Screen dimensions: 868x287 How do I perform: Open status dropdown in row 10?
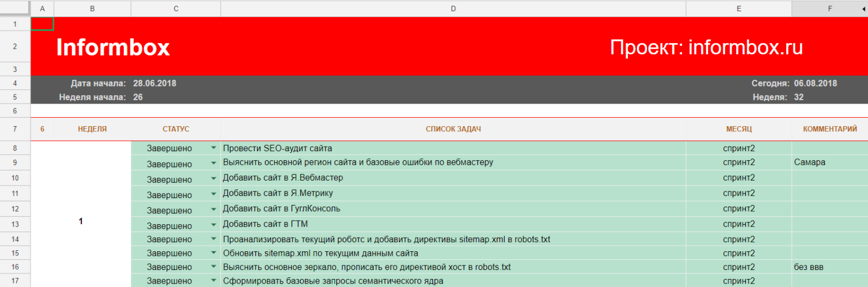click(x=214, y=178)
